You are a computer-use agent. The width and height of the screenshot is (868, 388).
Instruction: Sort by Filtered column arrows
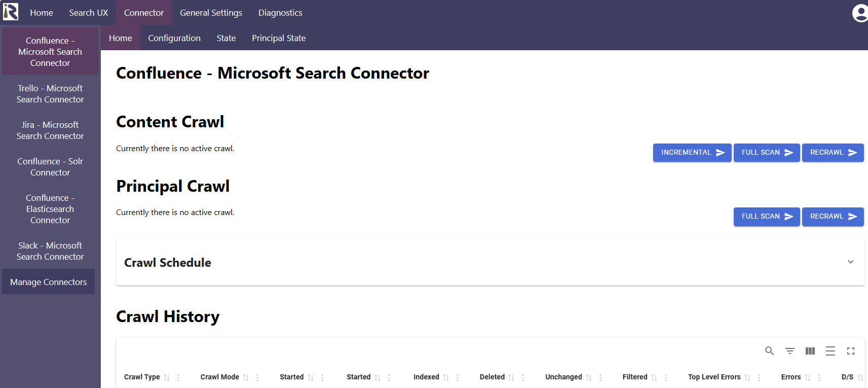click(x=654, y=377)
